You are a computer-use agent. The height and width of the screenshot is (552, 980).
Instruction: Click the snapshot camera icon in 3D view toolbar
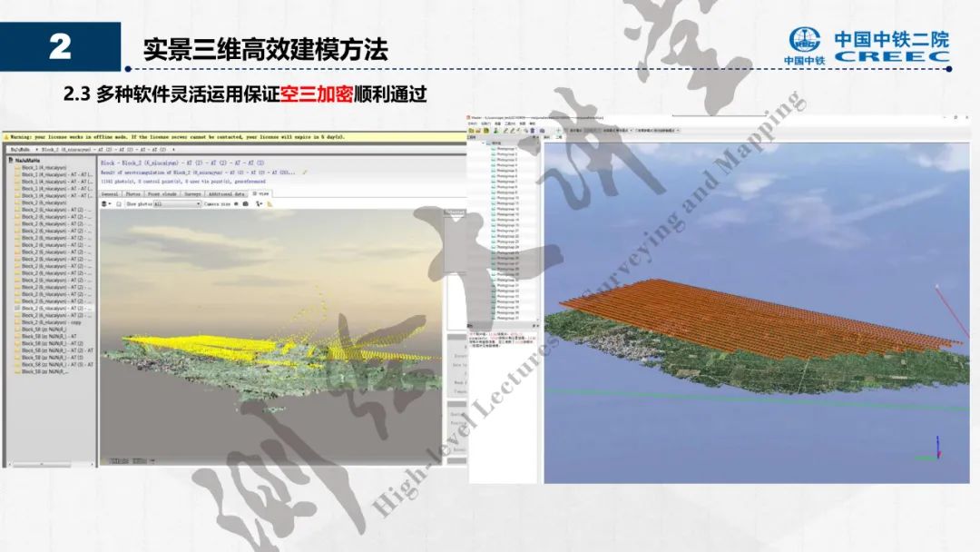pos(245,204)
